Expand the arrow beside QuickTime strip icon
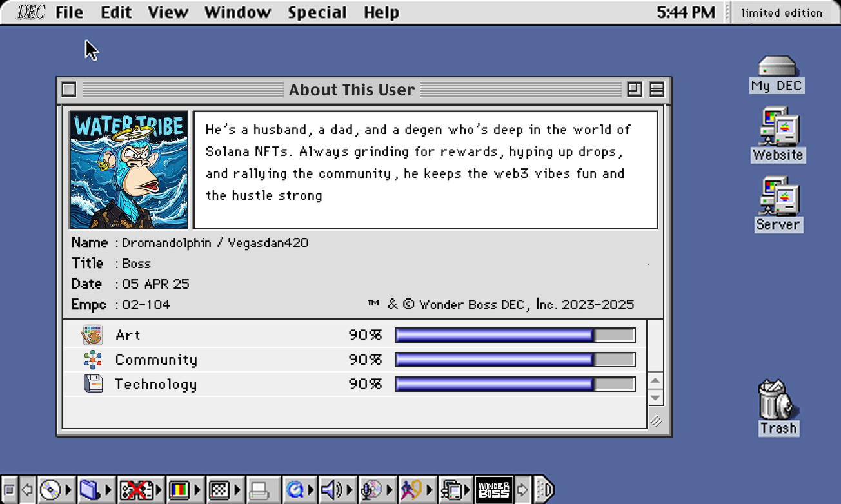This screenshot has height=504, width=841. [311, 490]
